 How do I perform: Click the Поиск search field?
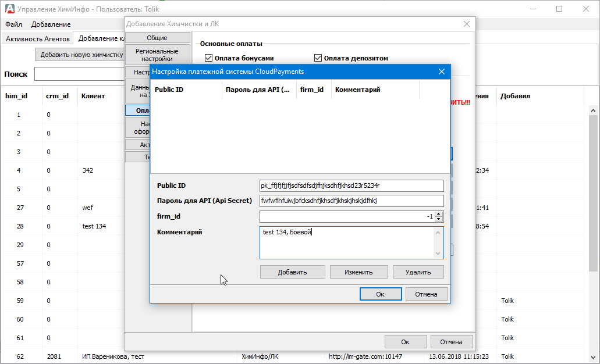(x=80, y=74)
